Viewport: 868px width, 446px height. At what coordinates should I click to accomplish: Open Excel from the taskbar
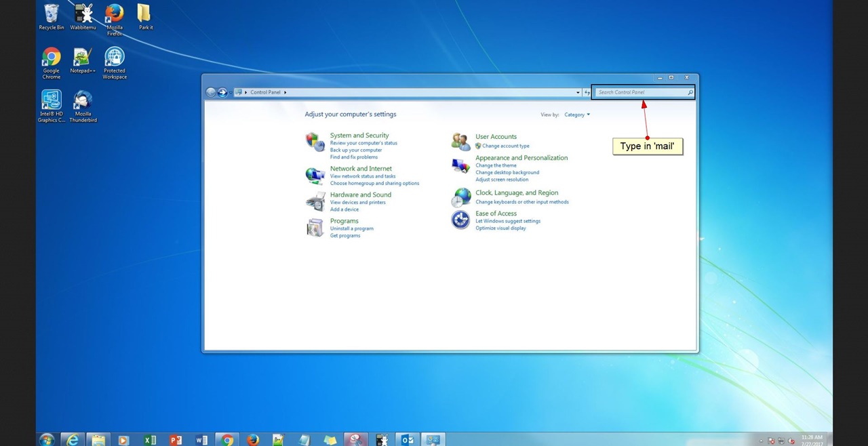[150, 440]
